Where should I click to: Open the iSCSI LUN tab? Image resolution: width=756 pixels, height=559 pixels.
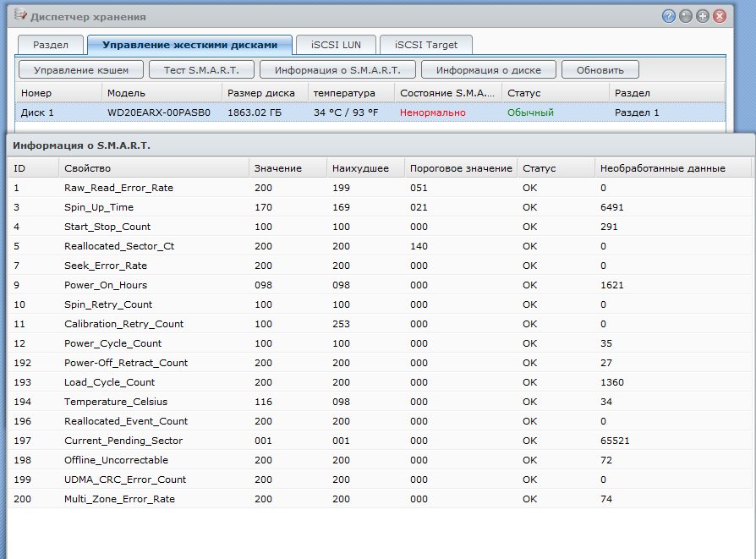click(x=334, y=45)
